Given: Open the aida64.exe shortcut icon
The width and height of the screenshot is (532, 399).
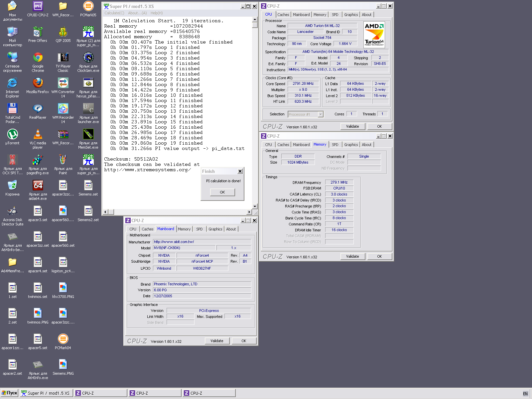Looking at the screenshot, I should tap(38, 190).
